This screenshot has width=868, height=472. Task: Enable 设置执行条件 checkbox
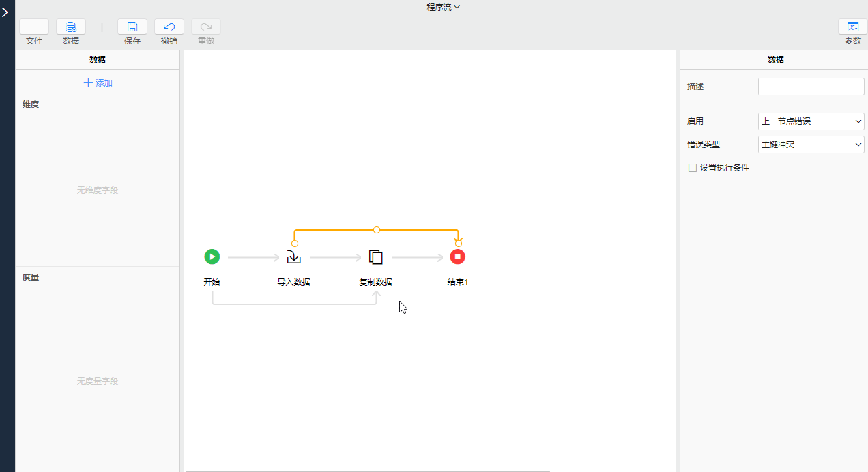click(x=693, y=168)
